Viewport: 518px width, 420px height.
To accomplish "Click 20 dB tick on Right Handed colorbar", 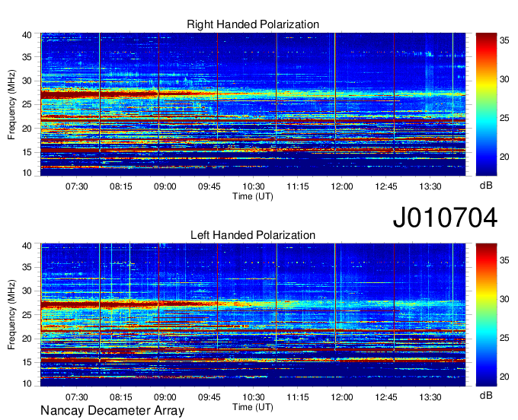I will point(504,157).
